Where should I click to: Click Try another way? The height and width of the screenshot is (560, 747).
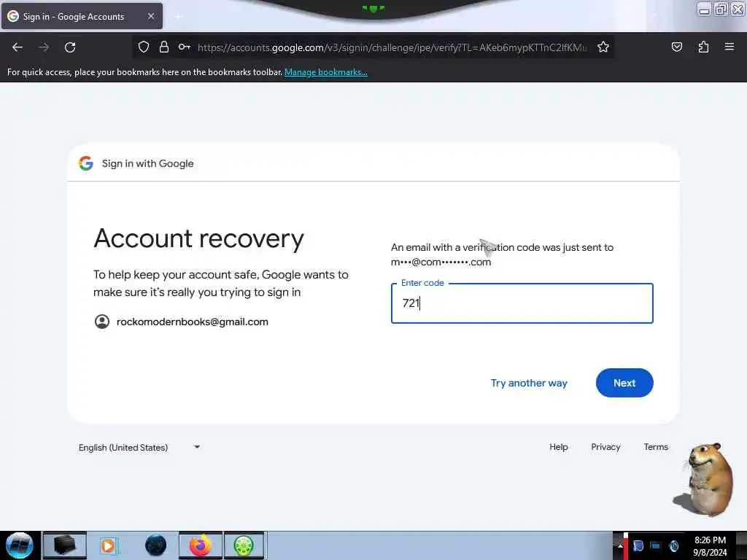click(x=529, y=383)
